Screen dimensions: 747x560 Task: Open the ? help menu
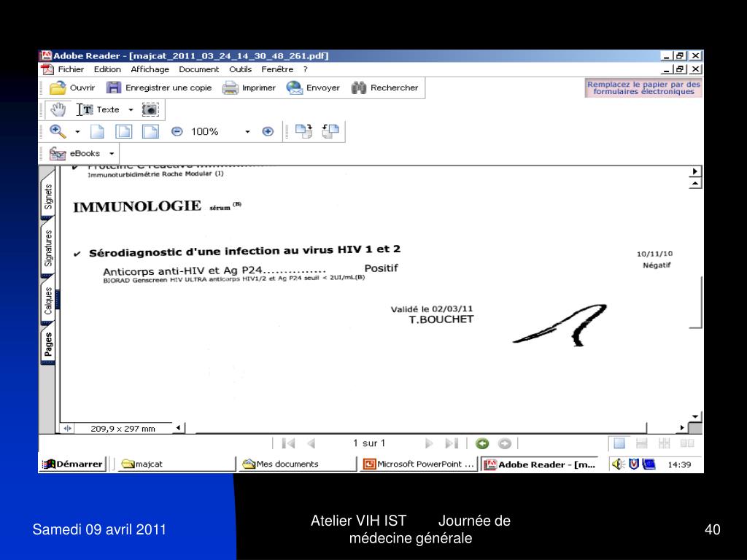(x=306, y=69)
